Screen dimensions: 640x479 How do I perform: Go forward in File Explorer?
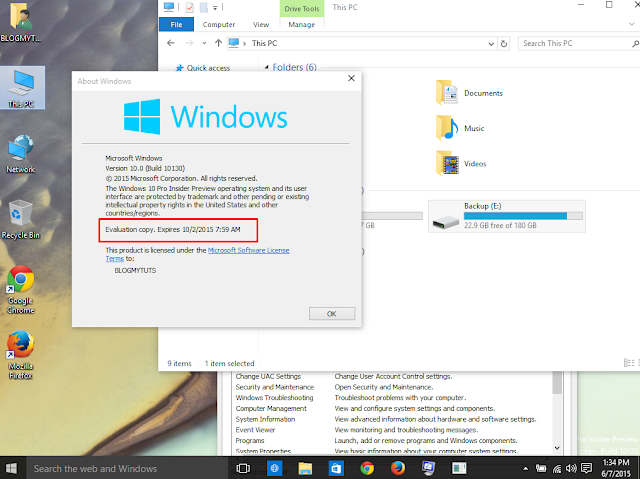point(189,43)
